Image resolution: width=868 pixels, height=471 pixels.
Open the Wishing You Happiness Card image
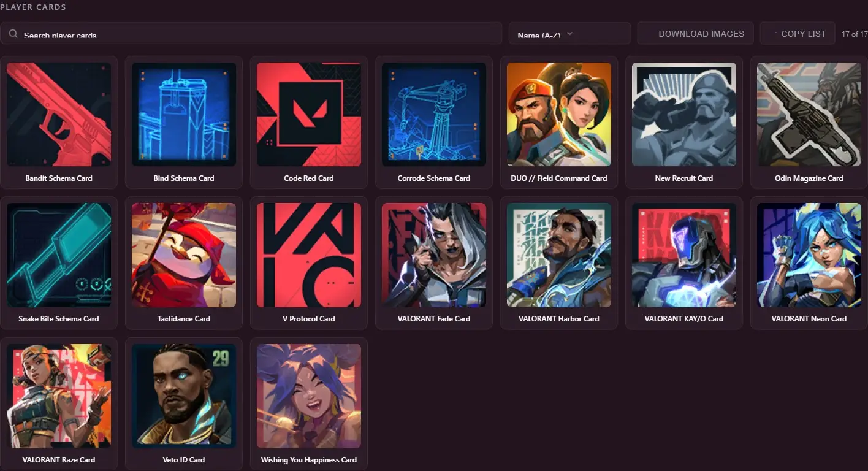click(309, 396)
